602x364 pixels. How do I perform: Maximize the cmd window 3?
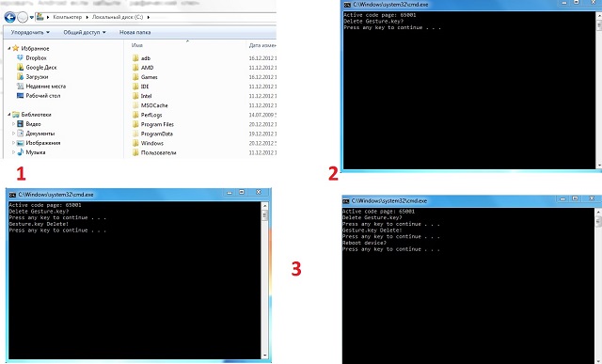click(x=242, y=192)
